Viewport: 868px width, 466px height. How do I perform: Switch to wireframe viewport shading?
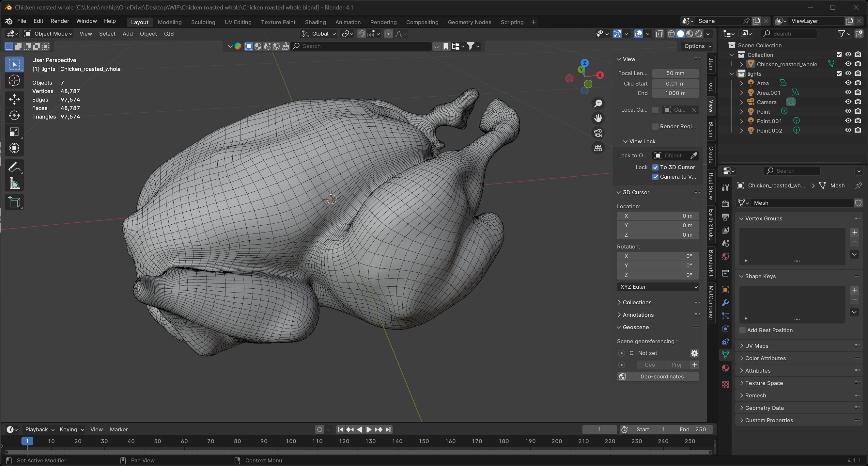(671, 34)
